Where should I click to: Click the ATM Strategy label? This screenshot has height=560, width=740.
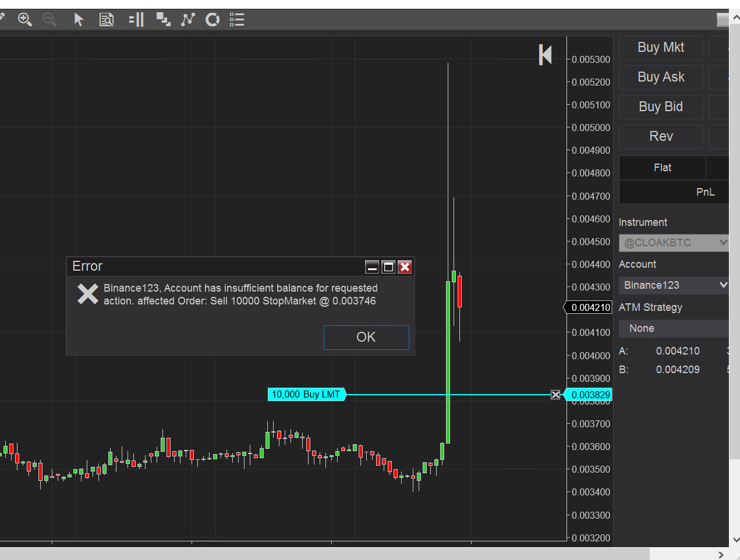650,307
